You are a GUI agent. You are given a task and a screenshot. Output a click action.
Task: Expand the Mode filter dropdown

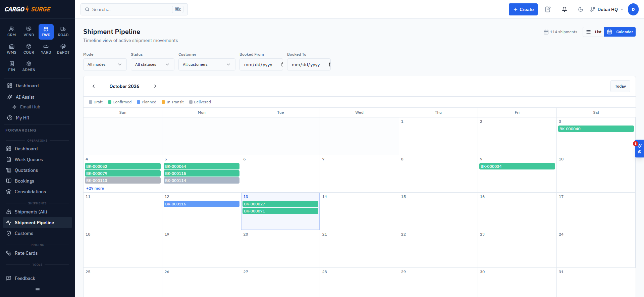[105, 64]
